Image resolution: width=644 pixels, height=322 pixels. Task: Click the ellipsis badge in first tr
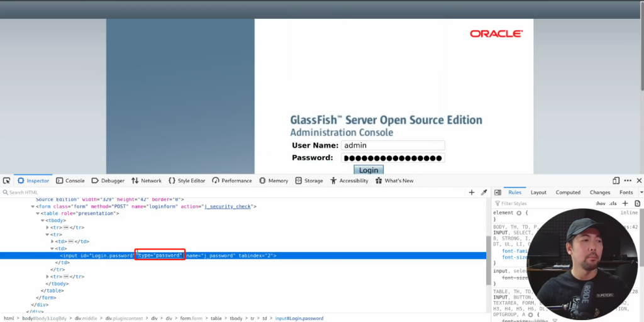pos(65,228)
